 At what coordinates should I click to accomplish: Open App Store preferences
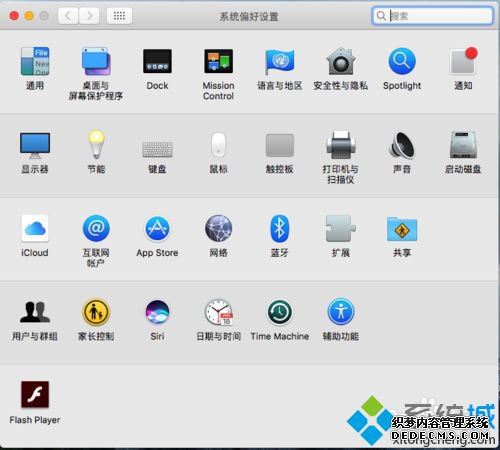click(x=157, y=228)
